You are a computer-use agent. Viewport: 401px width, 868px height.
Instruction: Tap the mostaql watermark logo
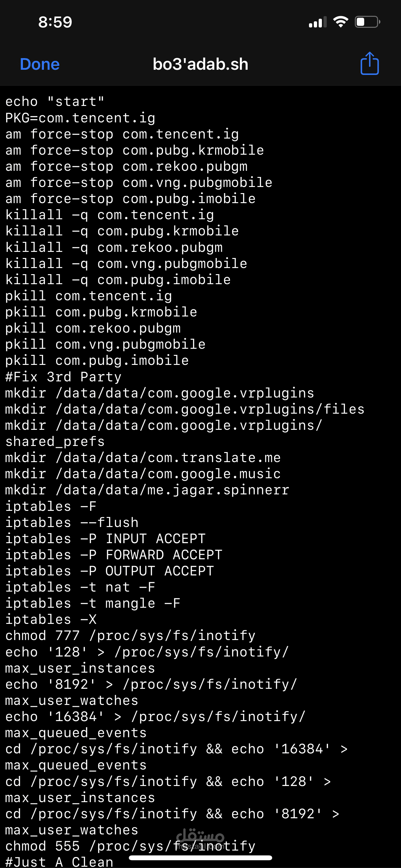(x=200, y=838)
